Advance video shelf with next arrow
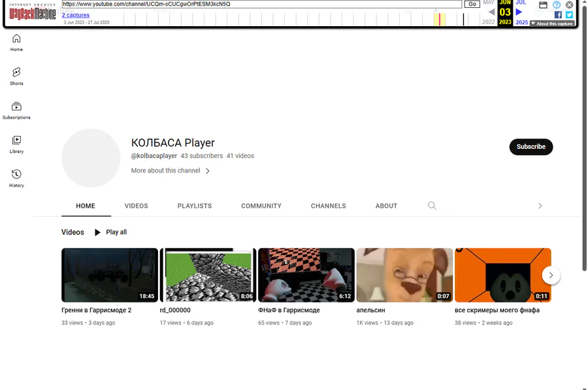Viewport: 588px width, 390px height. point(551,275)
